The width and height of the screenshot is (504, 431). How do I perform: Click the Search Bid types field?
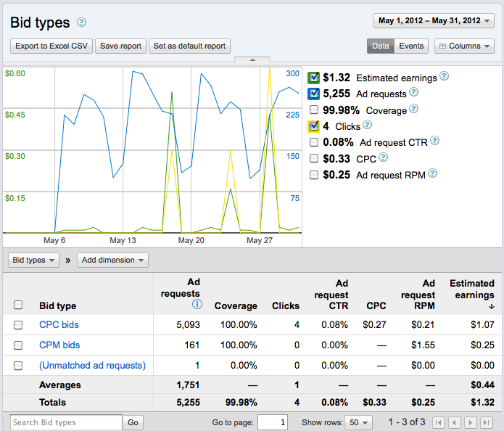click(x=66, y=422)
